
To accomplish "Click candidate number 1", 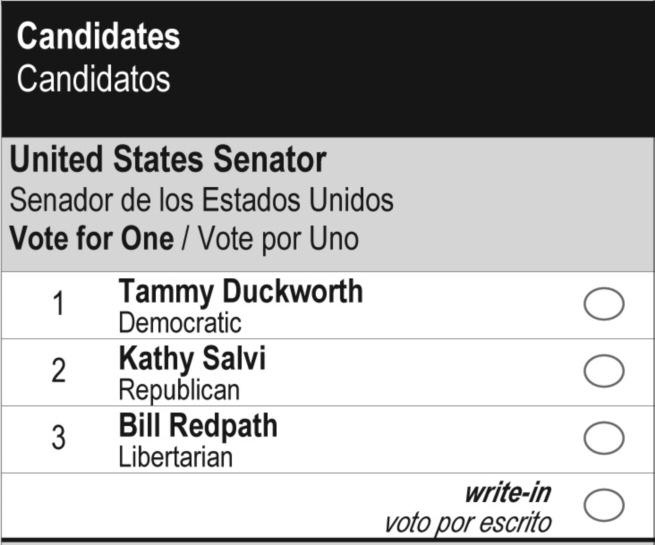I will [59, 305].
